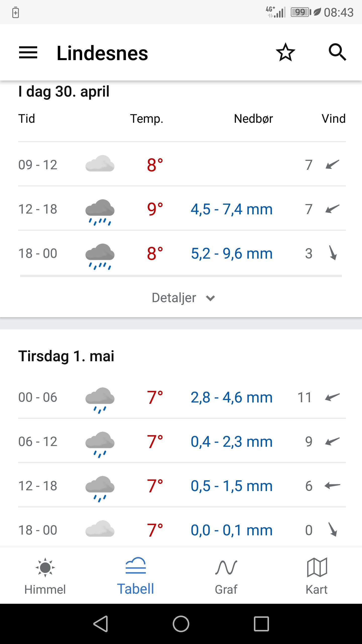This screenshot has height=644, width=362.
Task: Toggle the favorite star for Lindesnes
Action: 286,52
